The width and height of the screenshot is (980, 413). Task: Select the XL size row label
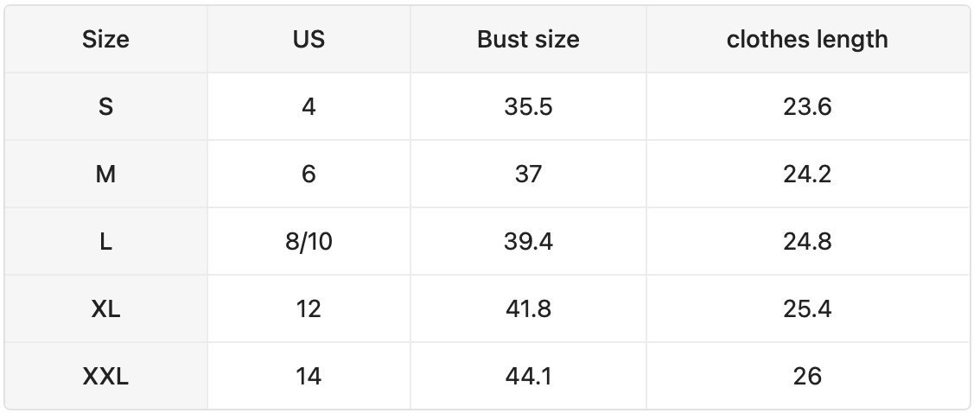[x=105, y=308]
